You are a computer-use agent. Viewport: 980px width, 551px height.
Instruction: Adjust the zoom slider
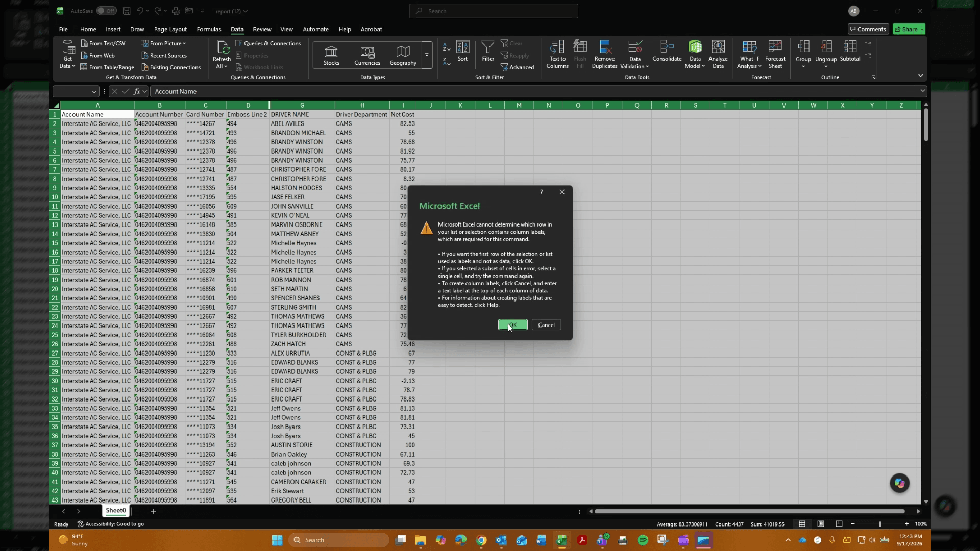[x=879, y=524]
